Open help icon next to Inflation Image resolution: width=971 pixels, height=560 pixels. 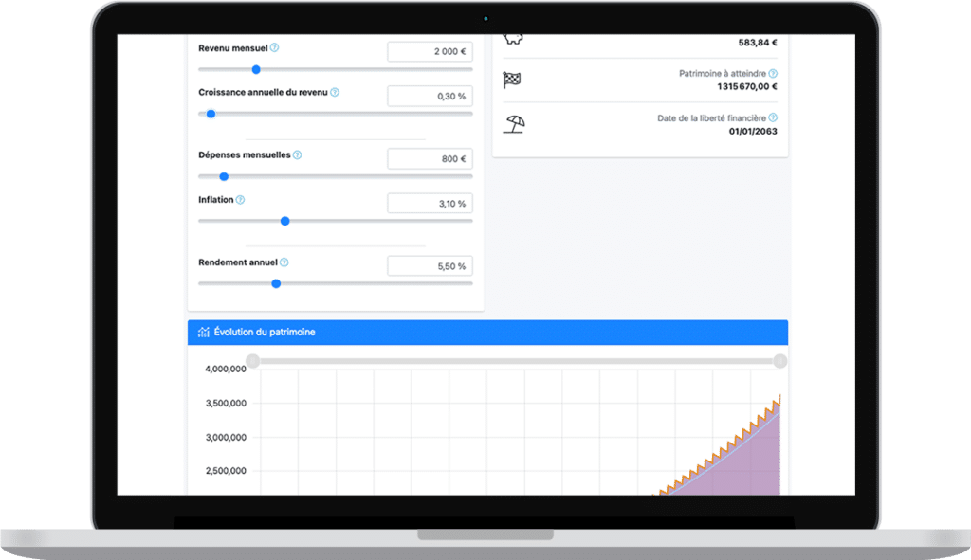pyautogui.click(x=240, y=199)
